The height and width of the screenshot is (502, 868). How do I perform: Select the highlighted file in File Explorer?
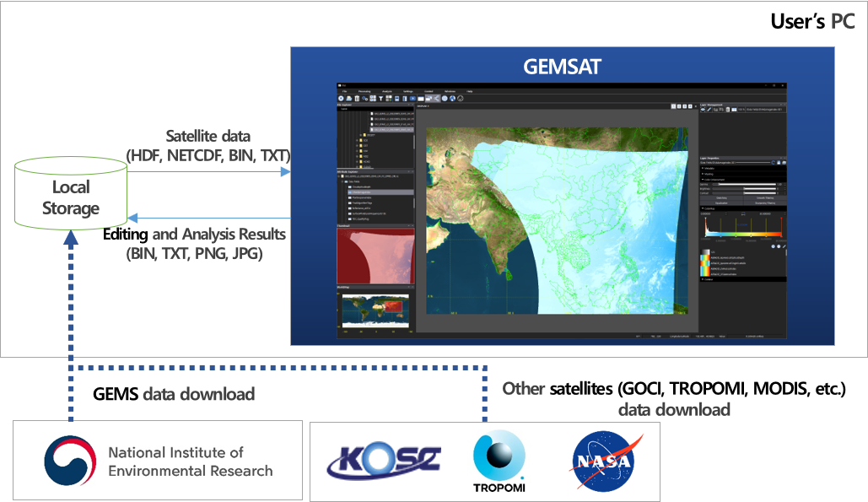[x=391, y=130]
